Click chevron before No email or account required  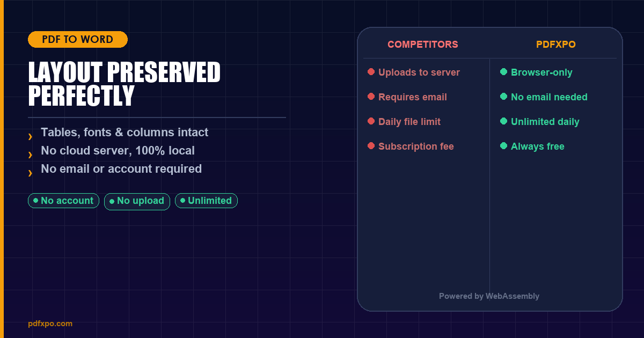tap(31, 173)
